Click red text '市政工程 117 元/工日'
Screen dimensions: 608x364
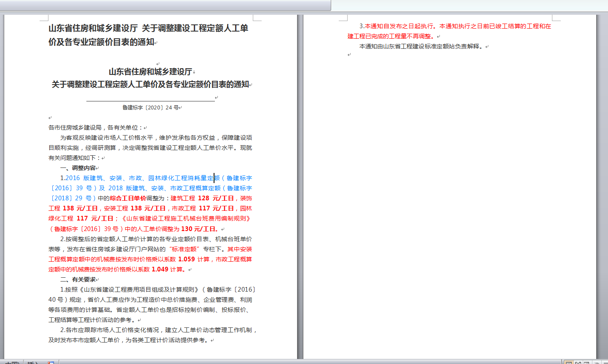(203, 208)
